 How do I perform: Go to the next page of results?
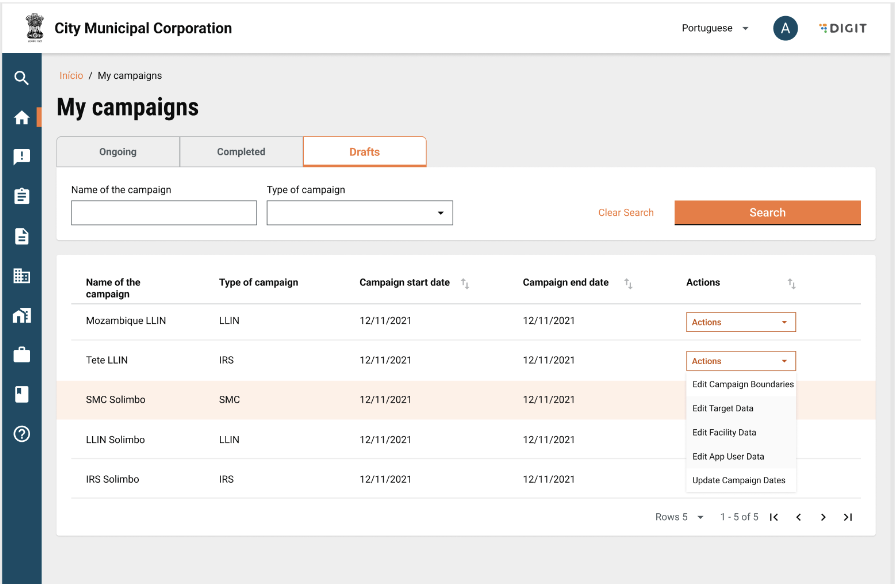(823, 517)
